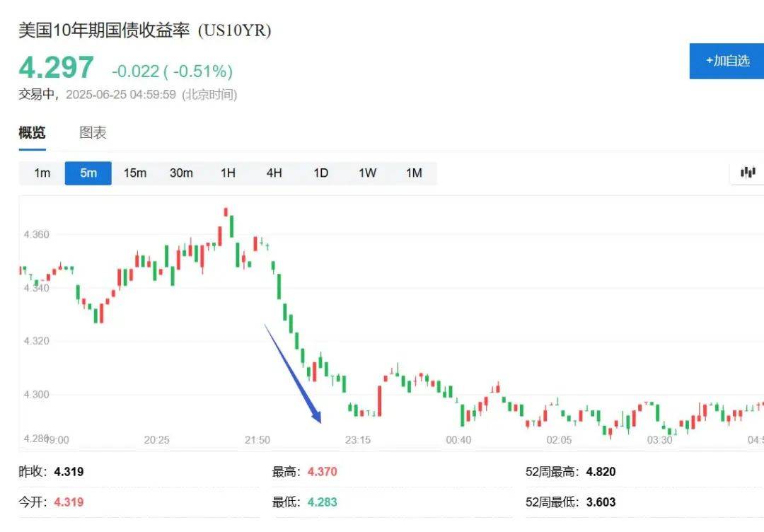764x532 pixels.
Task: Select the 4H timeframe
Action: pos(274,173)
